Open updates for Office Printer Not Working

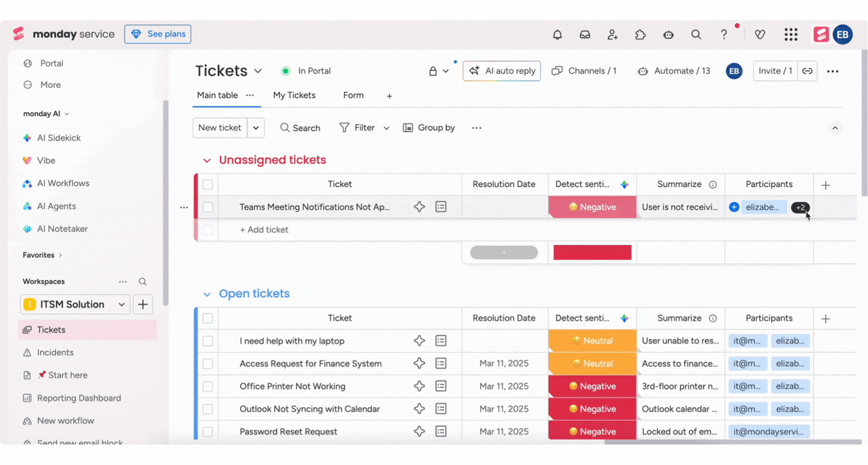[440, 386]
